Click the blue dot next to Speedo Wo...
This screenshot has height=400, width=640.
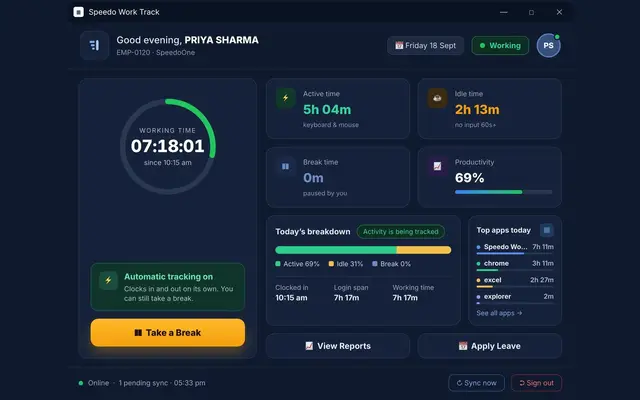(x=478, y=247)
